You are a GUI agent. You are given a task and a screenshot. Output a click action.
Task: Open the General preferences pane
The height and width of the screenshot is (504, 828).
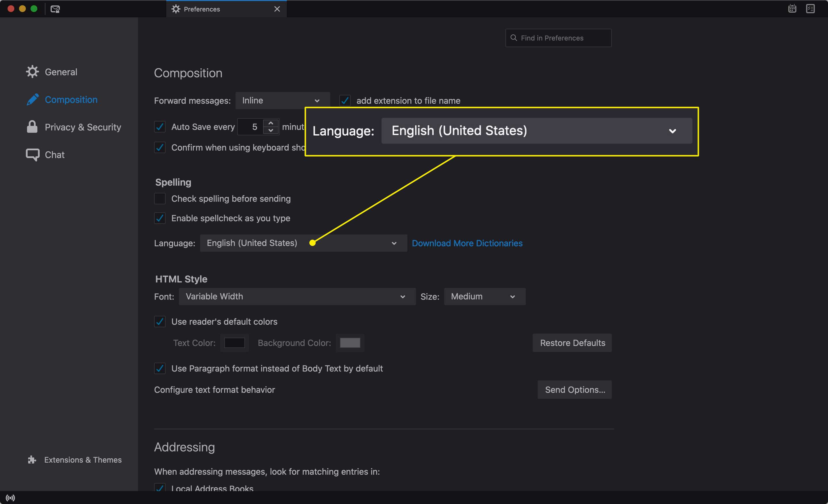point(52,72)
